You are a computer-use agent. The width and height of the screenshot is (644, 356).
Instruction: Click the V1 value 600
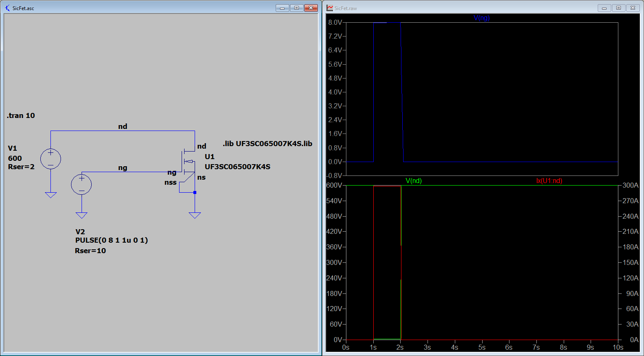click(15, 158)
